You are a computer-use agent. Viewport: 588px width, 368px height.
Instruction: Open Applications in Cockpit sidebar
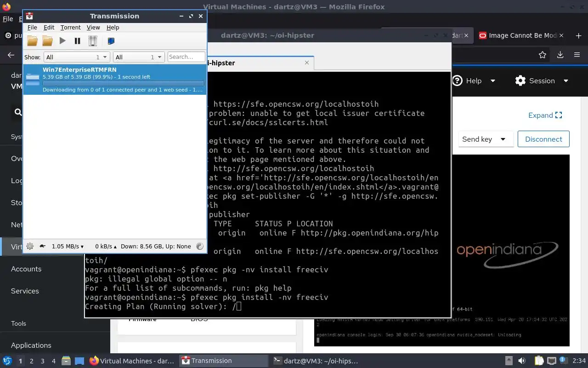click(x=31, y=345)
